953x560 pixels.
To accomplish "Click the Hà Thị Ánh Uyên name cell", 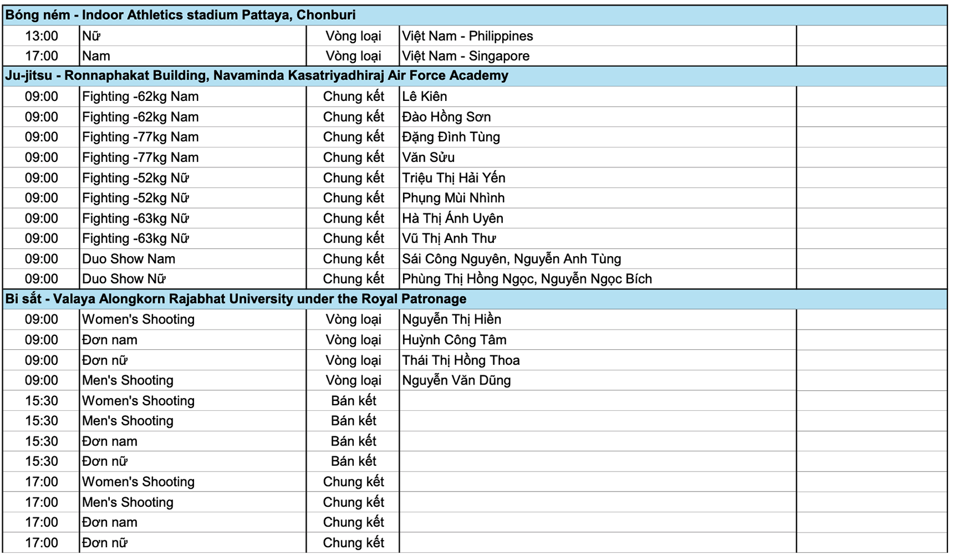I will [452, 218].
